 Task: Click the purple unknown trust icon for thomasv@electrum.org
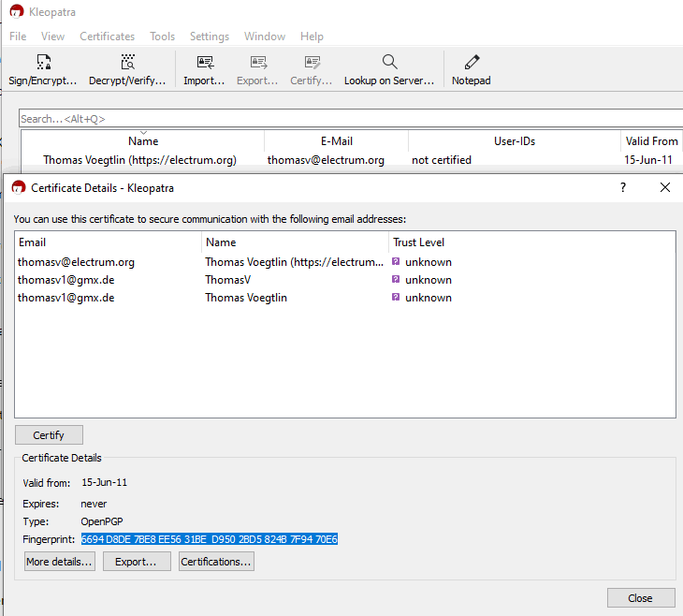click(x=397, y=262)
